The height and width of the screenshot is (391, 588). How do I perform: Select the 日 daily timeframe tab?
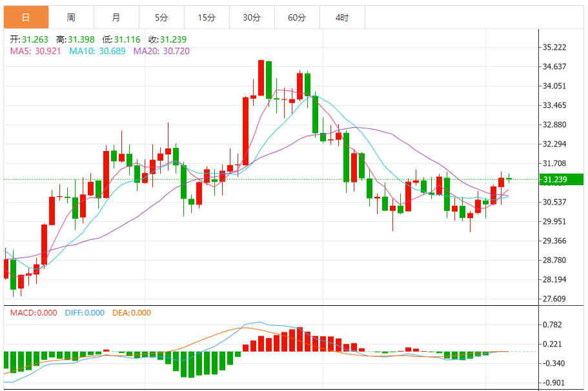tap(26, 17)
